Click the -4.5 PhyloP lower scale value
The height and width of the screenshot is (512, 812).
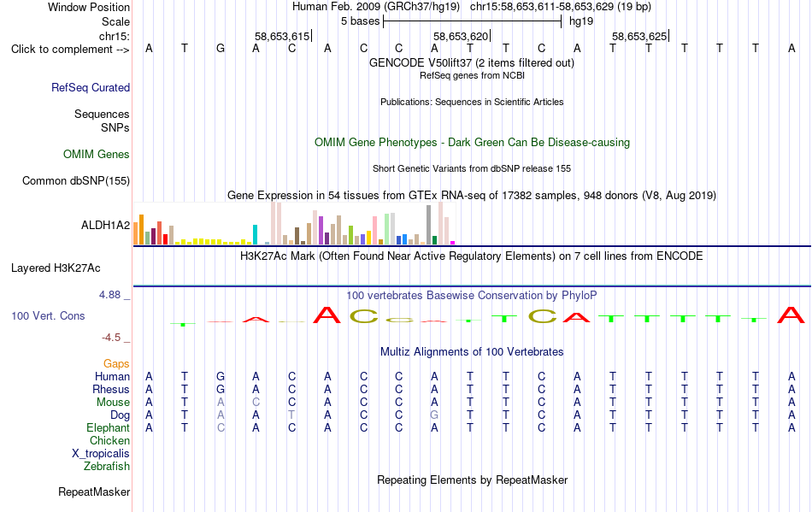111,338
